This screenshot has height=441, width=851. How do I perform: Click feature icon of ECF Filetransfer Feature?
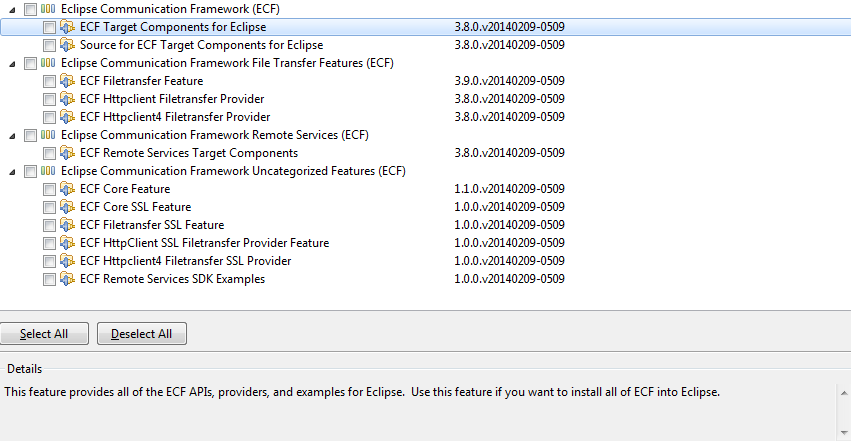point(67,81)
